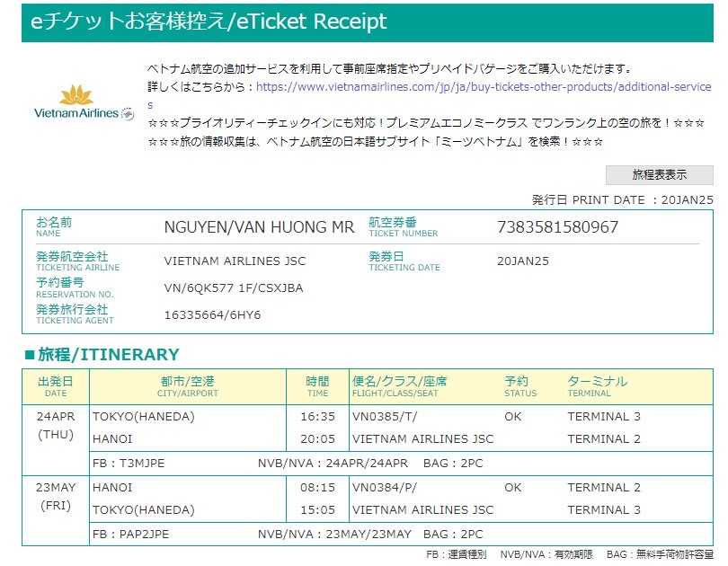The height and width of the screenshot is (566, 728).
Task: Select passenger name NGUYEN/VAN HUONG MR
Action: pos(259,227)
